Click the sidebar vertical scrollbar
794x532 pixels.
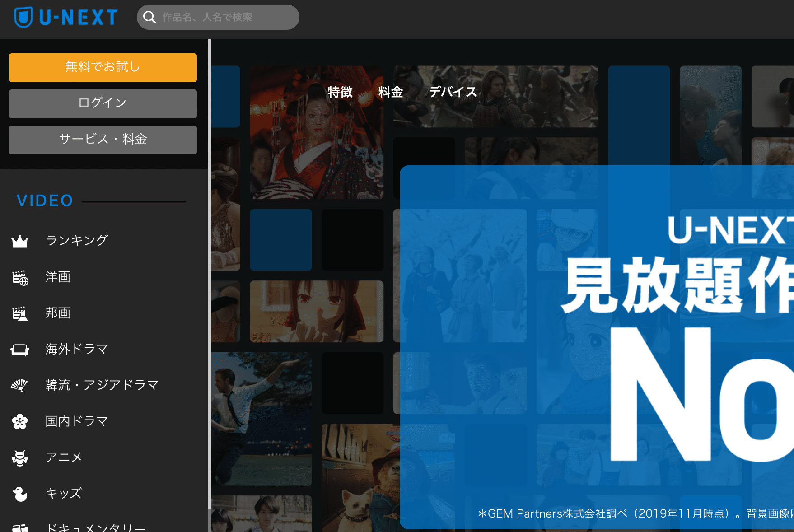coord(210,273)
